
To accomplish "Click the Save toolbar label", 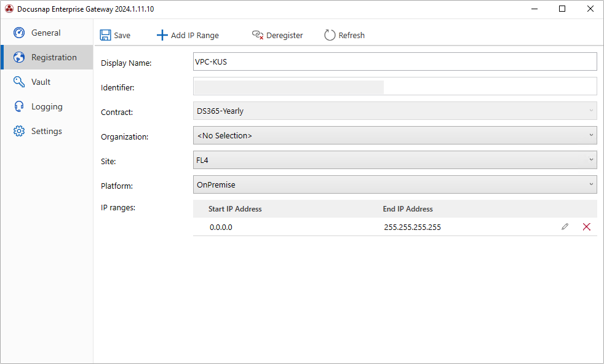I will pyautogui.click(x=122, y=36).
